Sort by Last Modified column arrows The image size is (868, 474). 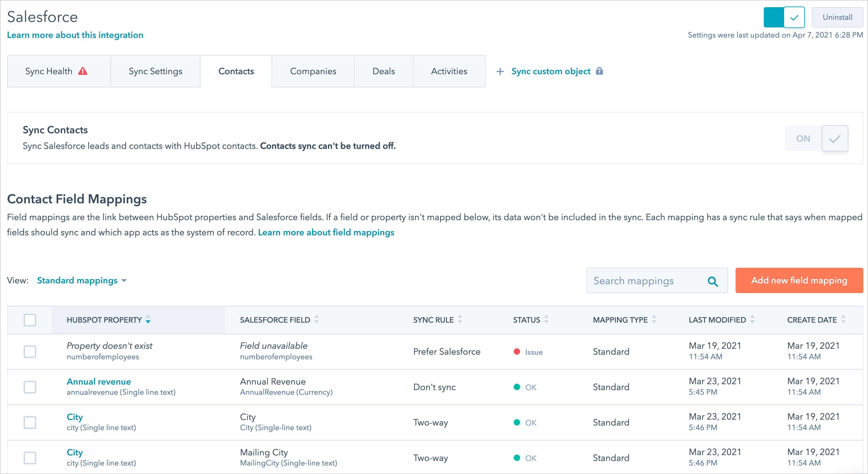[752, 319]
